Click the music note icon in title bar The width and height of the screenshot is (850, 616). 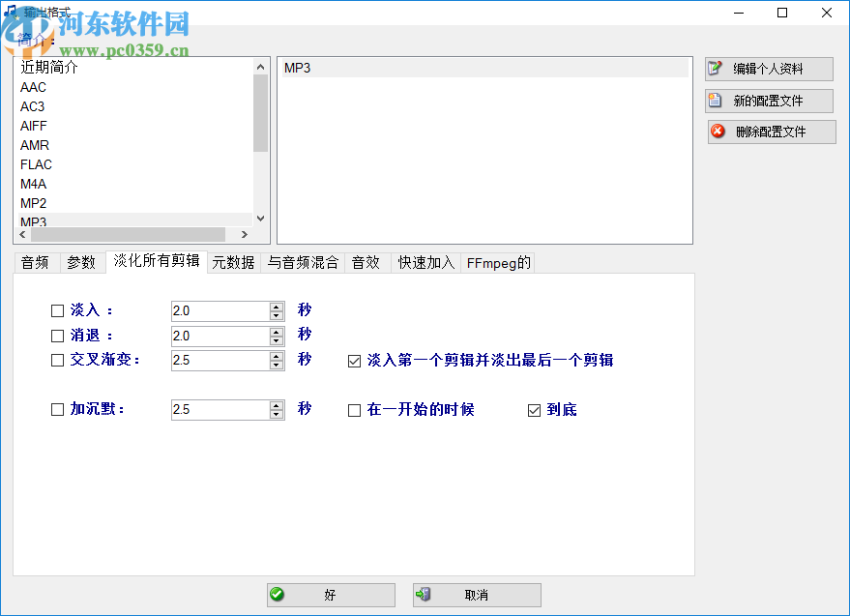10,13
